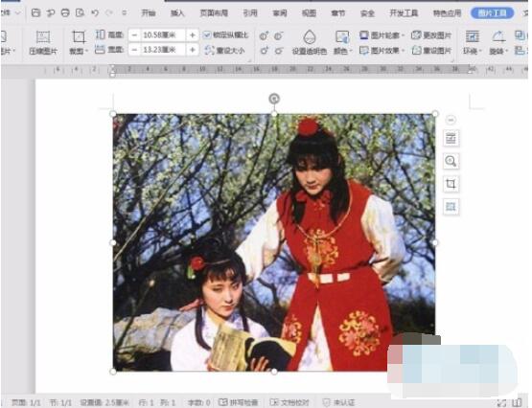Increase height with plus button
This screenshot has height=408, width=532.
[193, 34]
